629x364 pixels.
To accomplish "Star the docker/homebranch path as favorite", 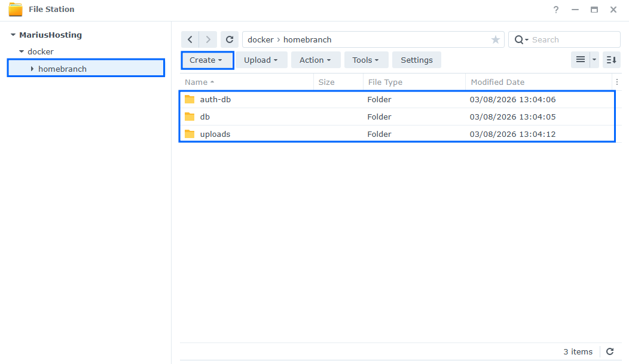I will point(496,39).
